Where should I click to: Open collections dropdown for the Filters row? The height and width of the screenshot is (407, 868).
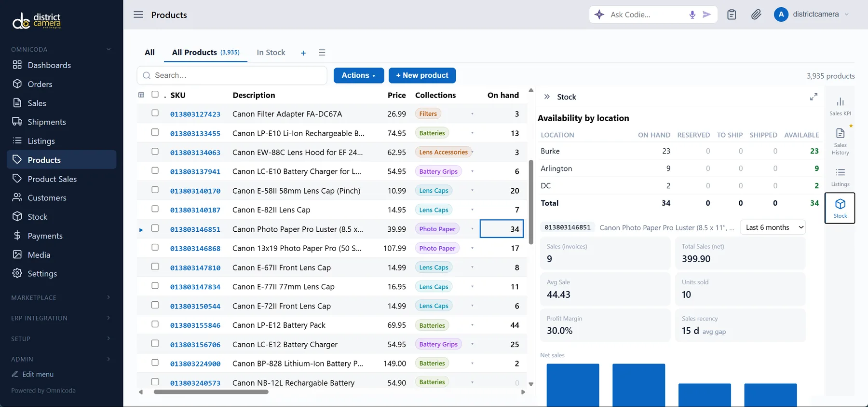[472, 114]
